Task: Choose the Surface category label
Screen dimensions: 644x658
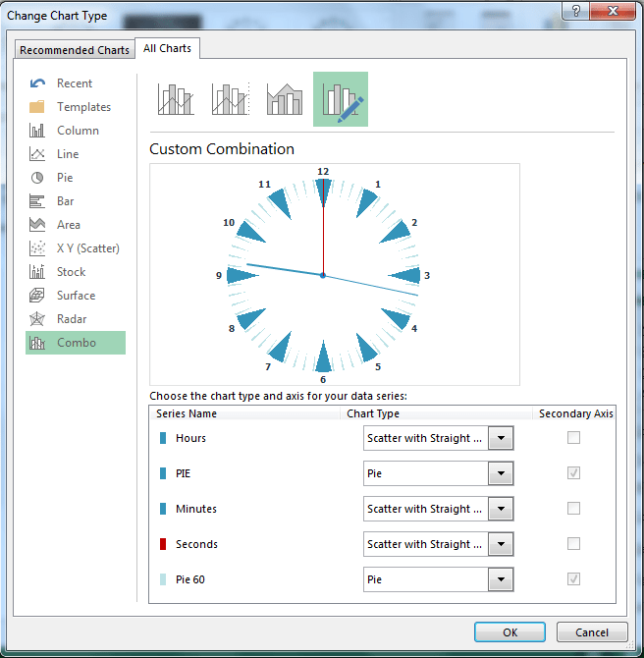Action: click(77, 296)
